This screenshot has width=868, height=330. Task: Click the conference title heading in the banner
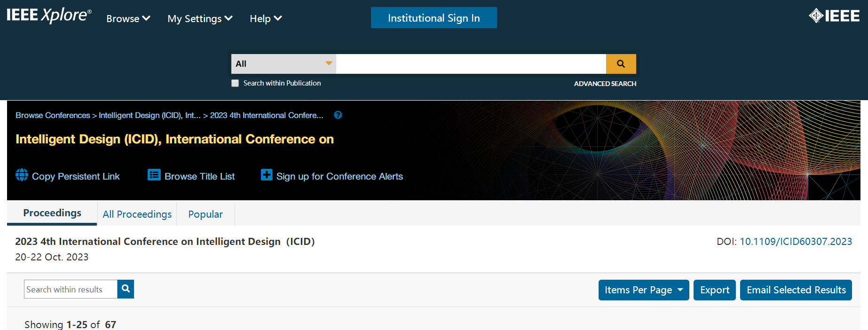[174, 139]
